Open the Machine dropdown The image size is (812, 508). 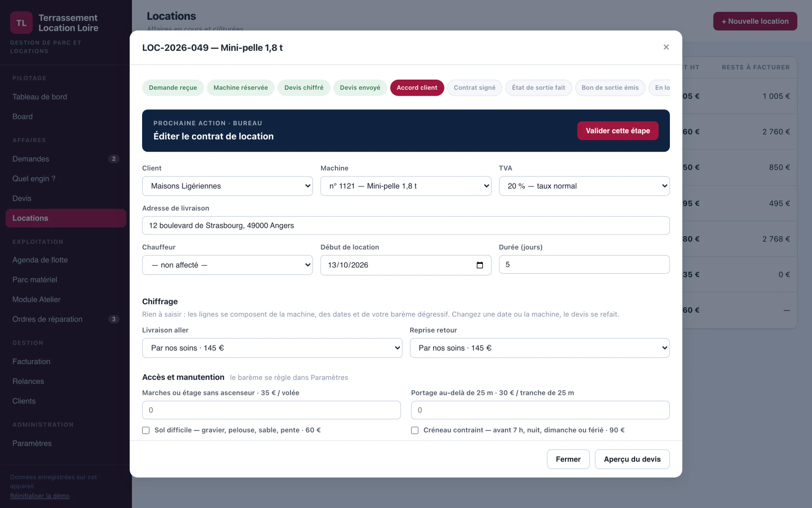click(x=406, y=186)
